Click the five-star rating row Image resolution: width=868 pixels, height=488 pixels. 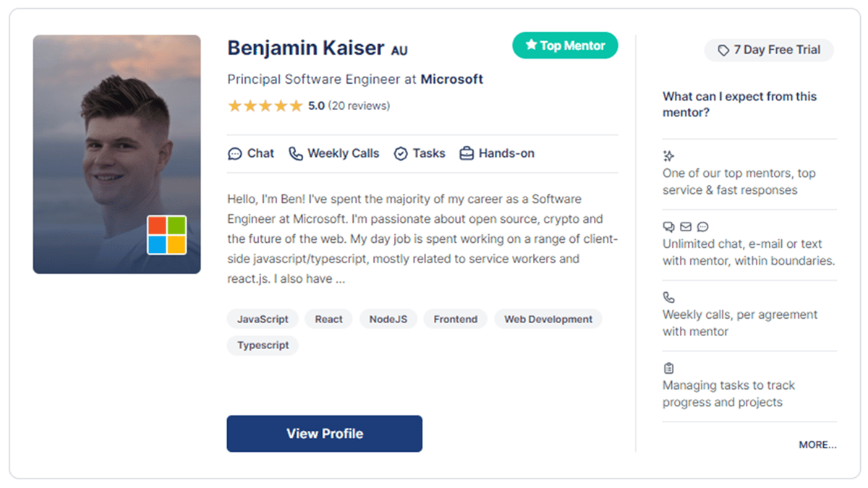(309, 106)
